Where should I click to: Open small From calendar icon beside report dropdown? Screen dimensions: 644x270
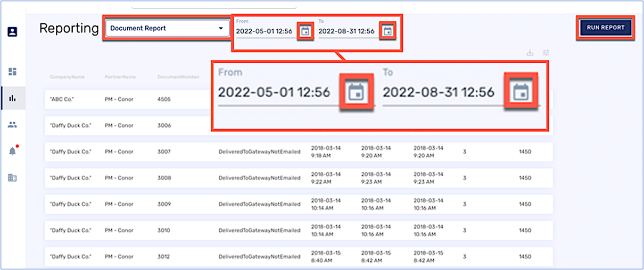[x=305, y=31]
